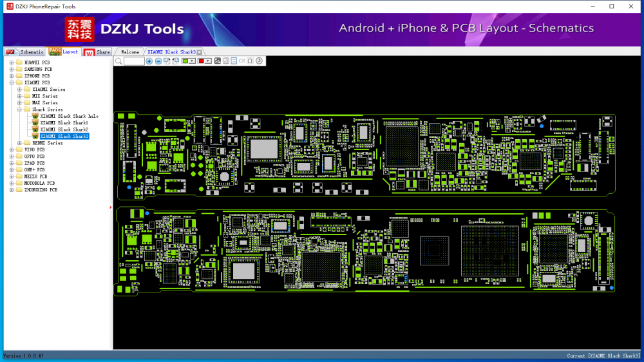This screenshot has width=644, height=362.
Task: Select the MOTOROLA PCB folder
Action: (x=39, y=183)
